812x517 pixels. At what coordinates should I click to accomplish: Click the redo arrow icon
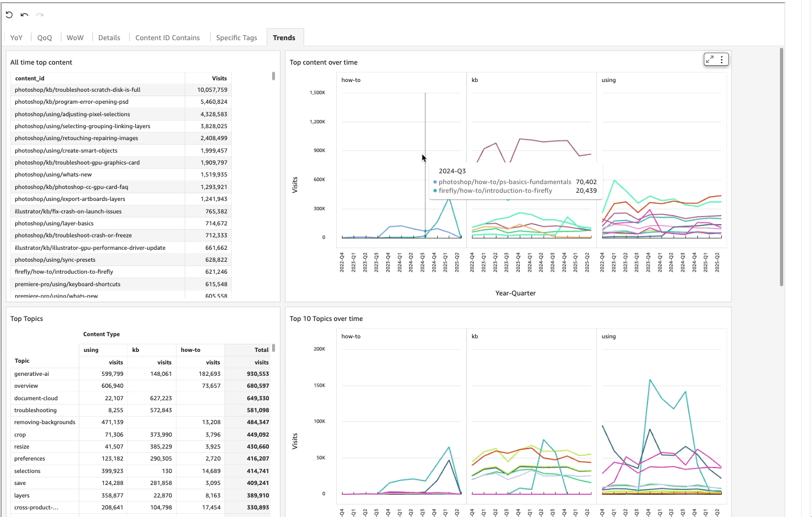[40, 15]
